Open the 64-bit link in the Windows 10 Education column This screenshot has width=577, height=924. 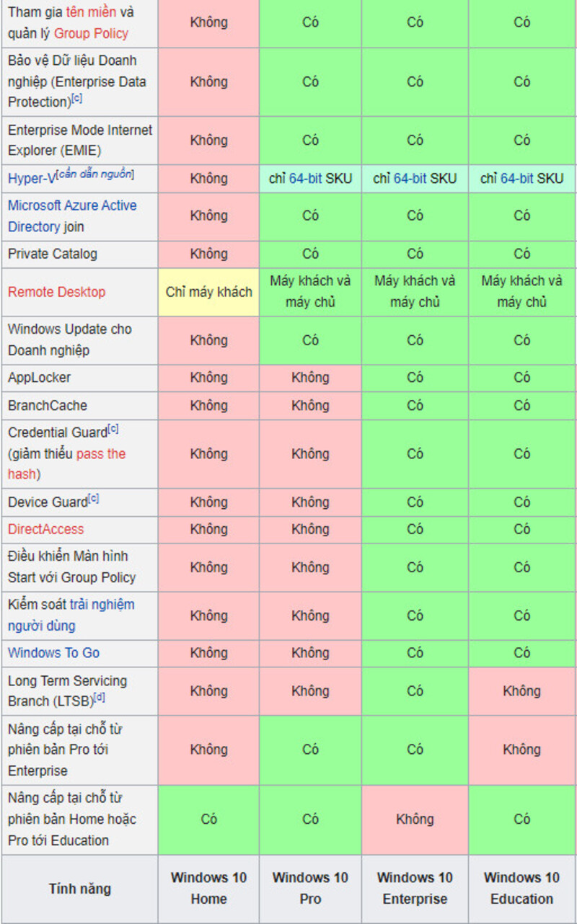pyautogui.click(x=516, y=178)
